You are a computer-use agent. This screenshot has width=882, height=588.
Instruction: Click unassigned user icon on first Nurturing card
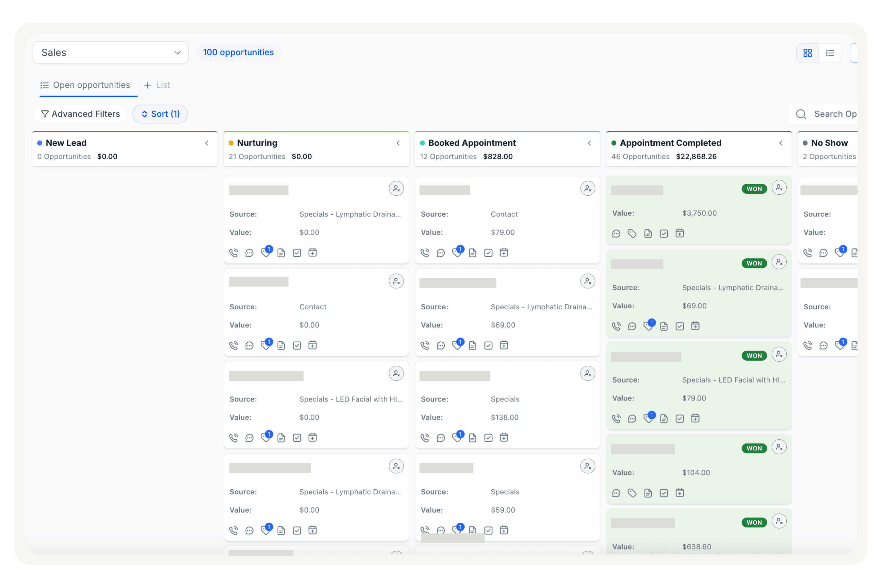click(396, 188)
